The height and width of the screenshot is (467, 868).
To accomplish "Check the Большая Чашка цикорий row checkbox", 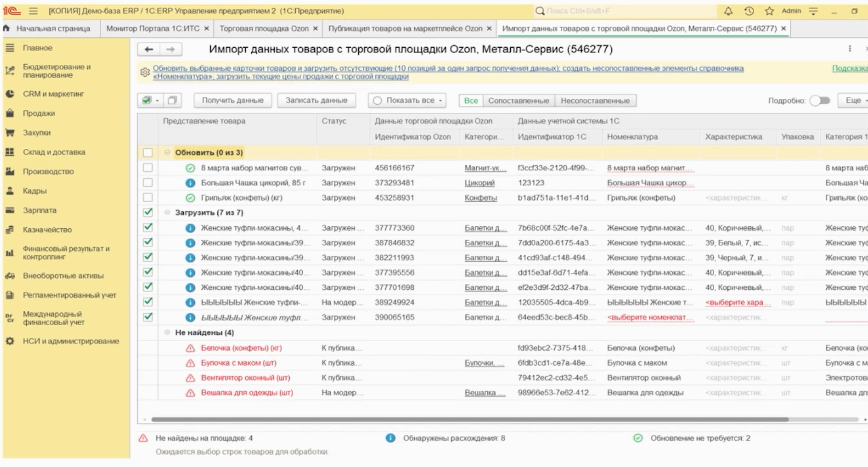I will point(148,183).
